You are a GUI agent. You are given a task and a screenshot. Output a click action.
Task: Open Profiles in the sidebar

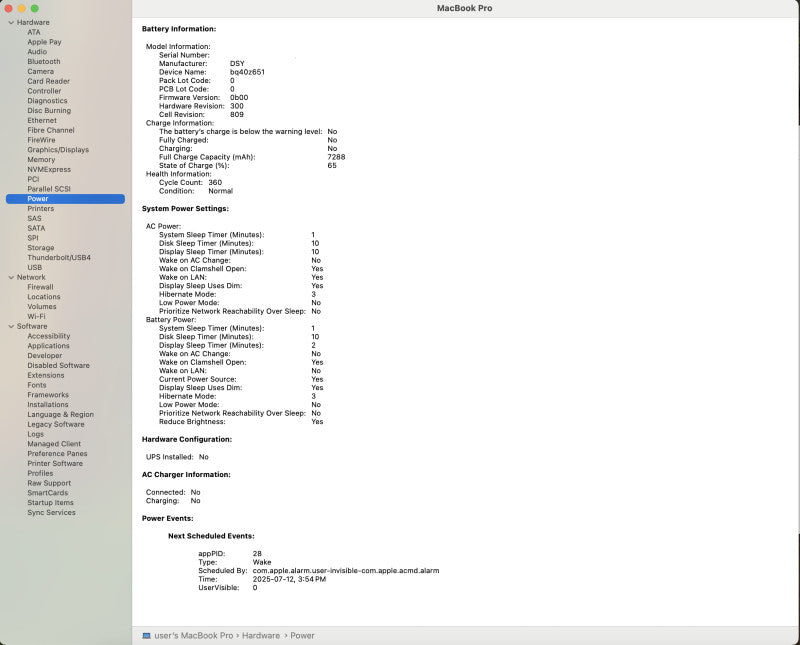point(40,473)
